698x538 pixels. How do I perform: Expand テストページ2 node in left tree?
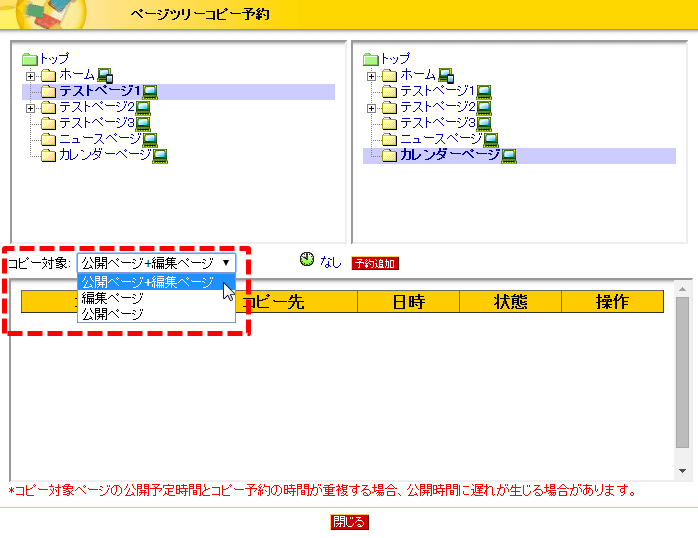(30, 109)
